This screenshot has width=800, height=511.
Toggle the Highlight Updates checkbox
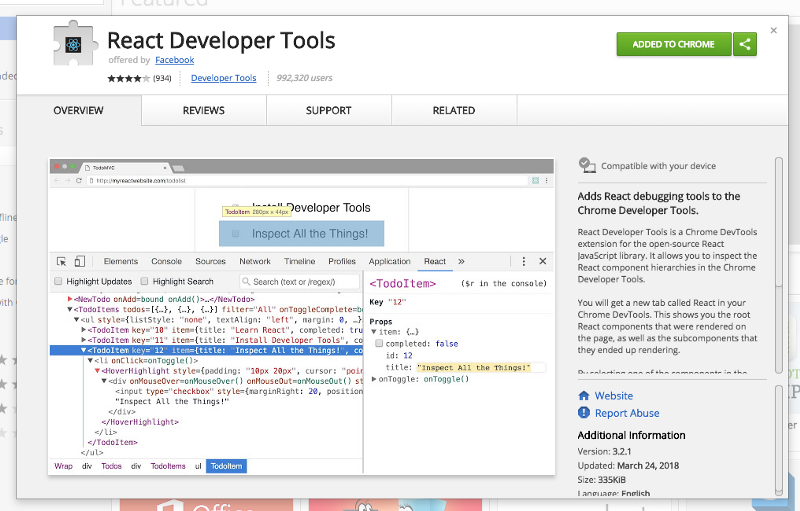point(58,281)
